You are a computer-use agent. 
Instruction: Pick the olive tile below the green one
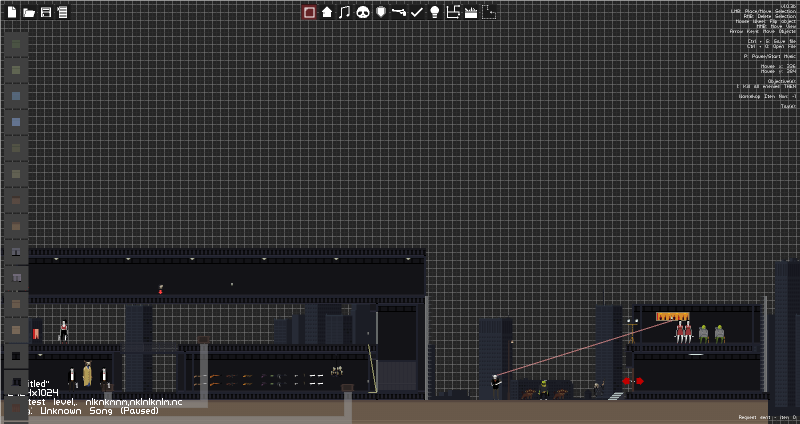click(16, 70)
